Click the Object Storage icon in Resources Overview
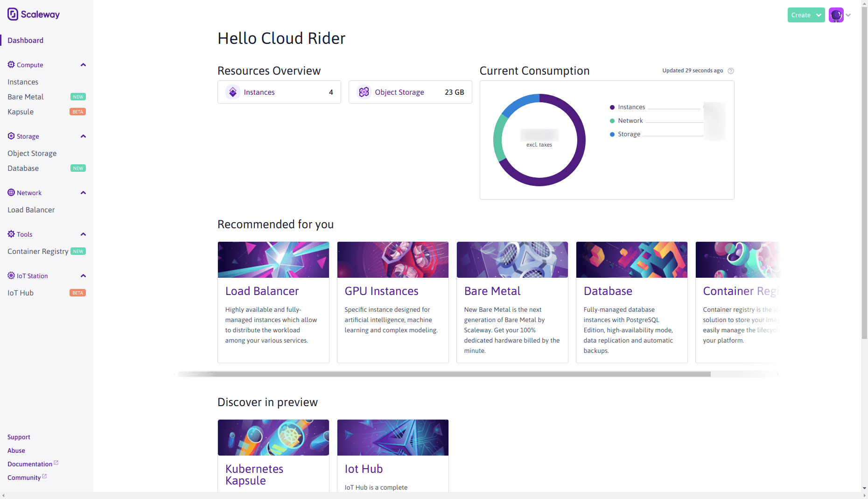868x499 pixels. pyautogui.click(x=364, y=92)
